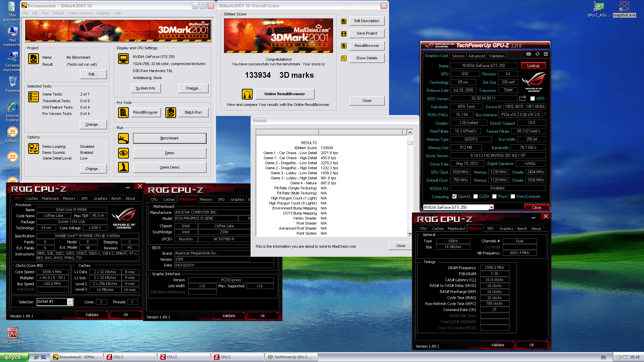Viewport: 644px width, 362px height.
Task: Open the GPU-Z hamburger menu
Action: pyautogui.click(x=546, y=54)
